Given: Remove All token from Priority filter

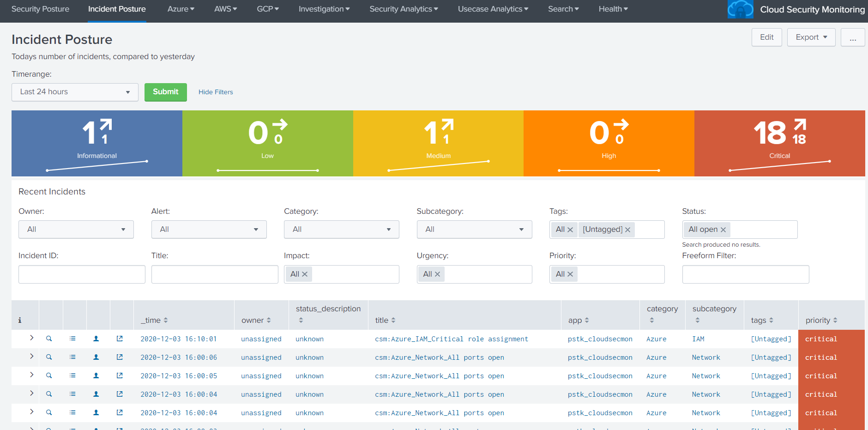Looking at the screenshot, I should coord(570,274).
